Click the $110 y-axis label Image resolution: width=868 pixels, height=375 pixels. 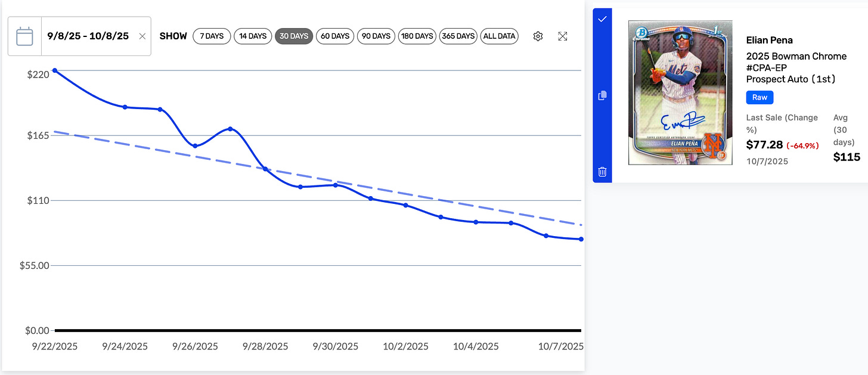(x=38, y=200)
